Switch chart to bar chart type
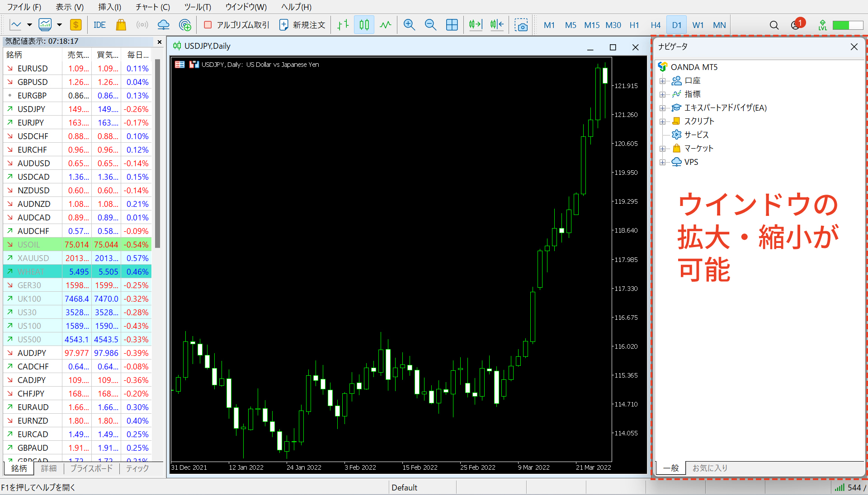The image size is (868, 495). [343, 25]
